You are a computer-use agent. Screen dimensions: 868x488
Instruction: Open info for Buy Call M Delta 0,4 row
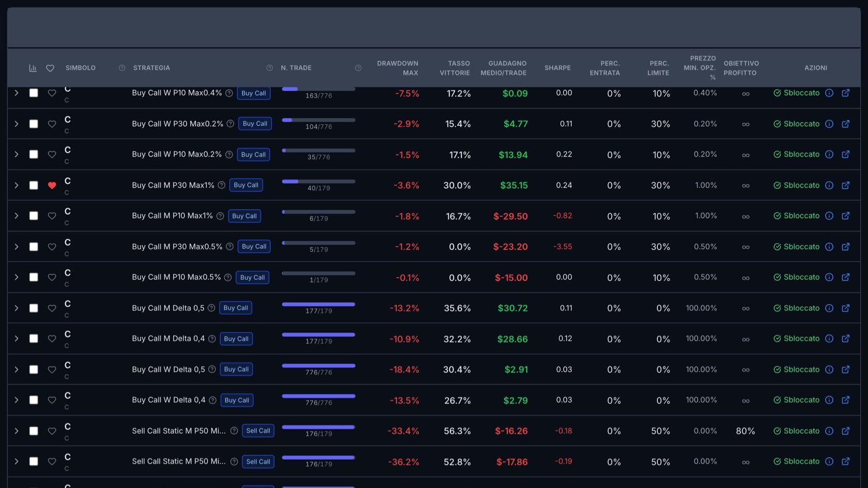(x=829, y=338)
